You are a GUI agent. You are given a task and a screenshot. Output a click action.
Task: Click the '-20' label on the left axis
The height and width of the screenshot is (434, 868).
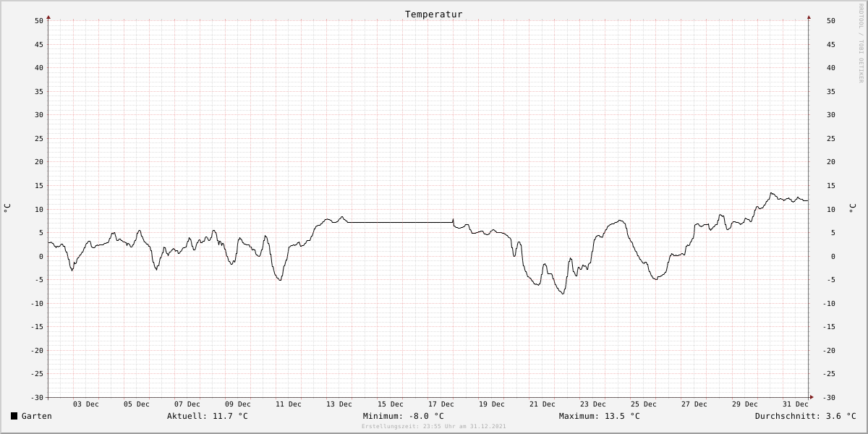tap(38, 351)
